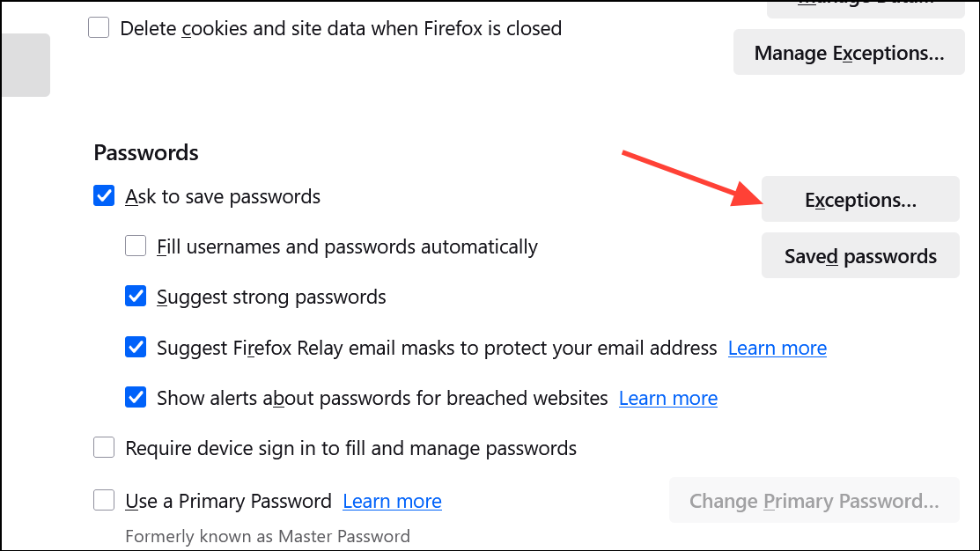Image resolution: width=980 pixels, height=551 pixels.
Task: Enable "Delete cookies and site data when Firefox is closed"
Action: 98,27
